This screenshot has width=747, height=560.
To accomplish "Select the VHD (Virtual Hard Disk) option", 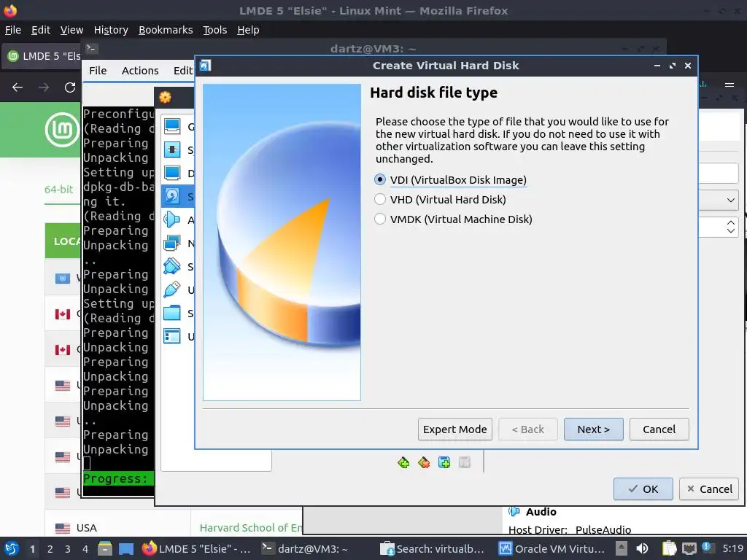I will (440, 200).
